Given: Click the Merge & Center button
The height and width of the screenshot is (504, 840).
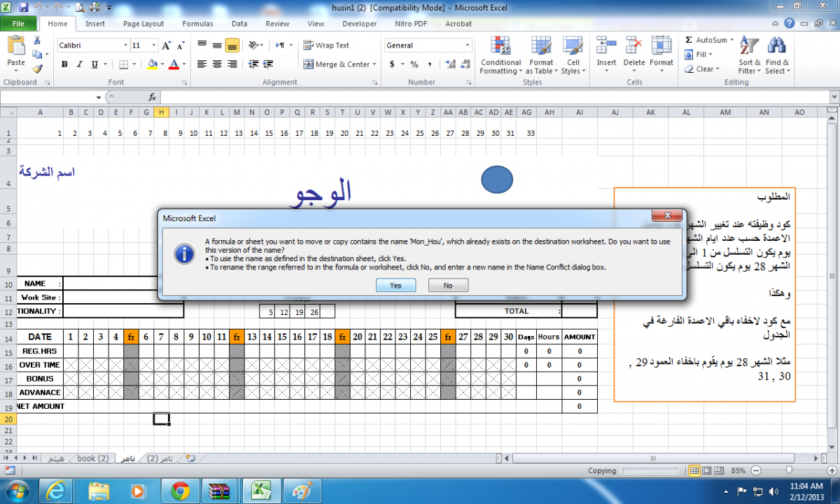Looking at the screenshot, I should 337,64.
